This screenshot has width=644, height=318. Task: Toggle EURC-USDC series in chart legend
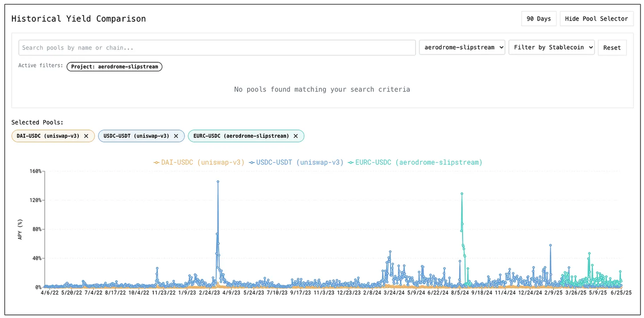pyautogui.click(x=419, y=162)
